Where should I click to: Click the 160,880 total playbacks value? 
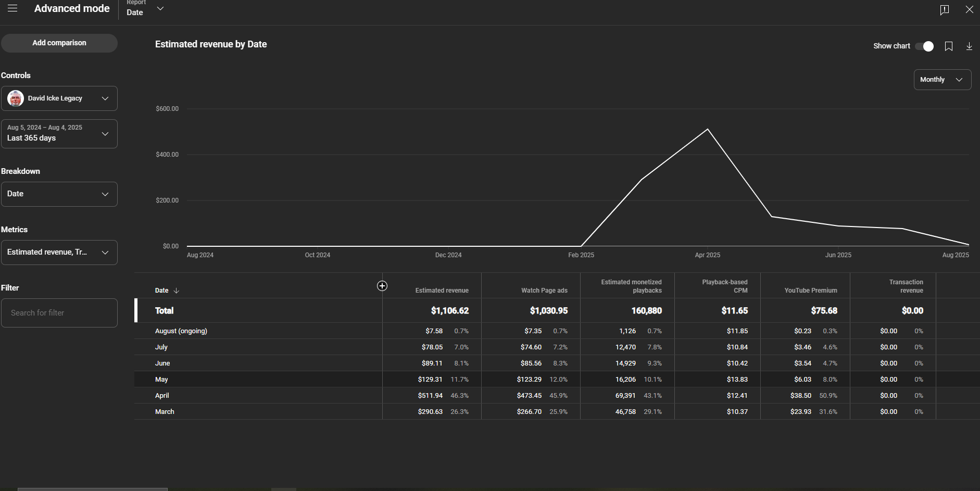click(647, 311)
